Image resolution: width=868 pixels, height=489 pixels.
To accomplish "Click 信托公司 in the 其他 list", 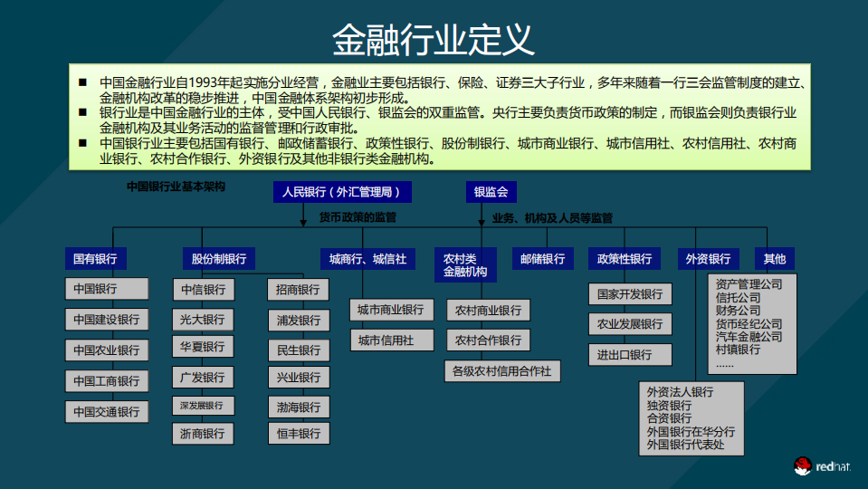I will pos(738,297).
